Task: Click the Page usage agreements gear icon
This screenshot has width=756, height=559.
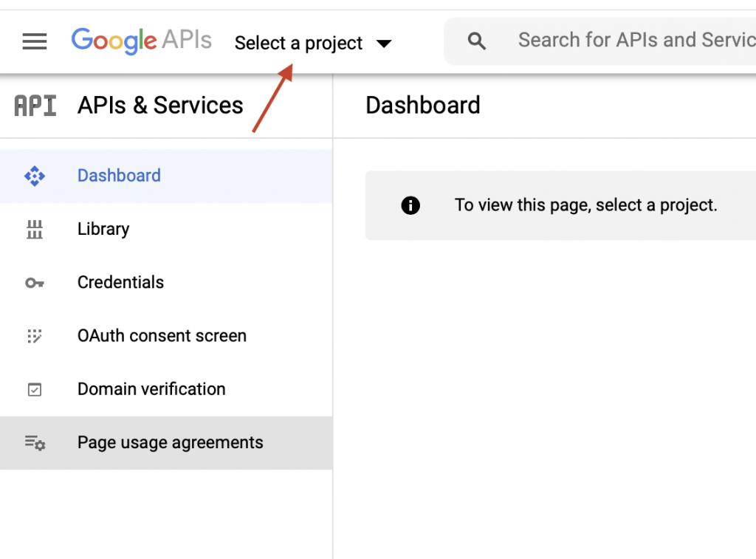Action: pyautogui.click(x=35, y=442)
